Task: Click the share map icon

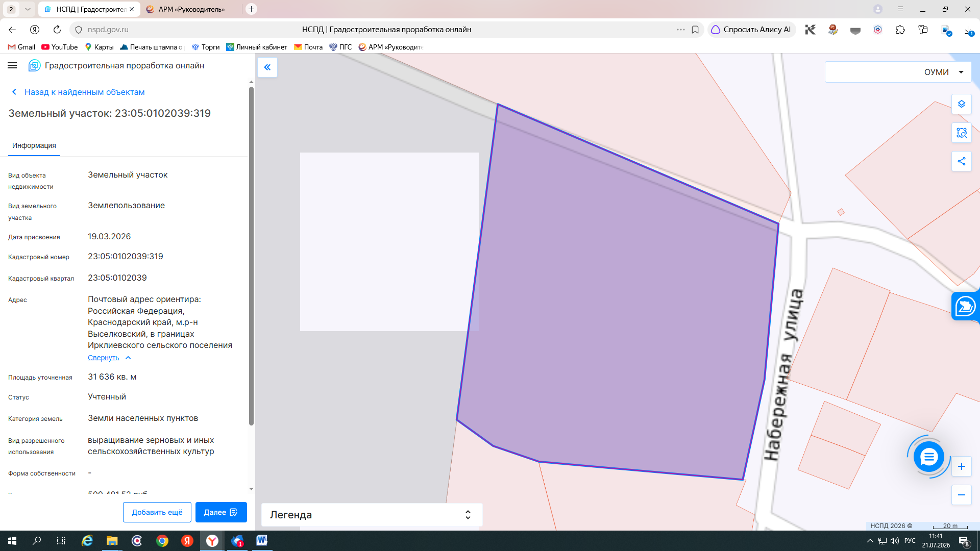Action: (961, 161)
